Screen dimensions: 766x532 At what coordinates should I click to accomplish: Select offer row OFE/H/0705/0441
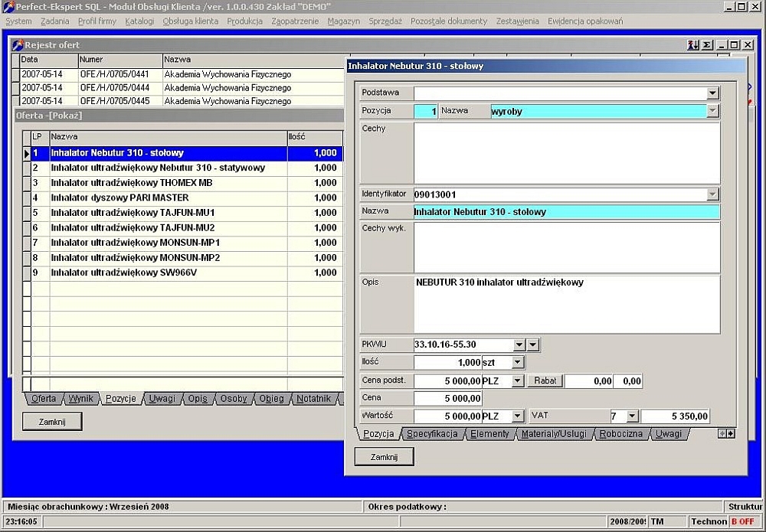coord(181,75)
